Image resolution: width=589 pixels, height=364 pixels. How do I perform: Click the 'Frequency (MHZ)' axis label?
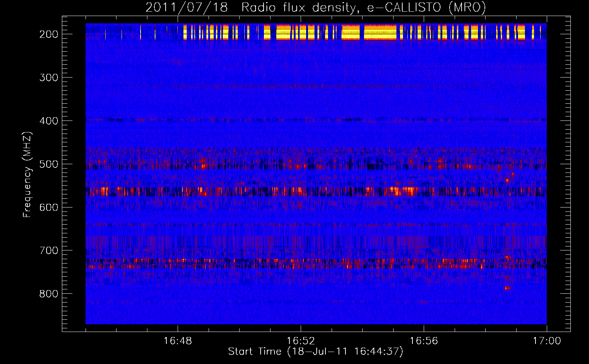[27, 174]
